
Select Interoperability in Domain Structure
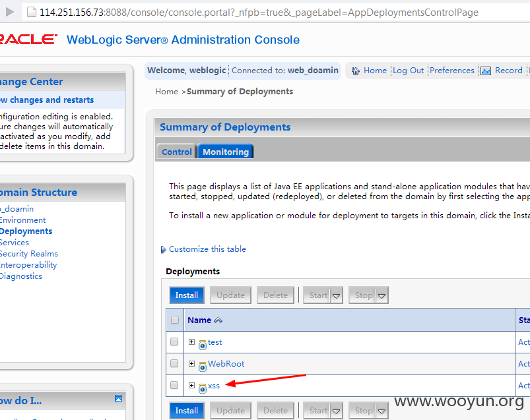pos(28,264)
